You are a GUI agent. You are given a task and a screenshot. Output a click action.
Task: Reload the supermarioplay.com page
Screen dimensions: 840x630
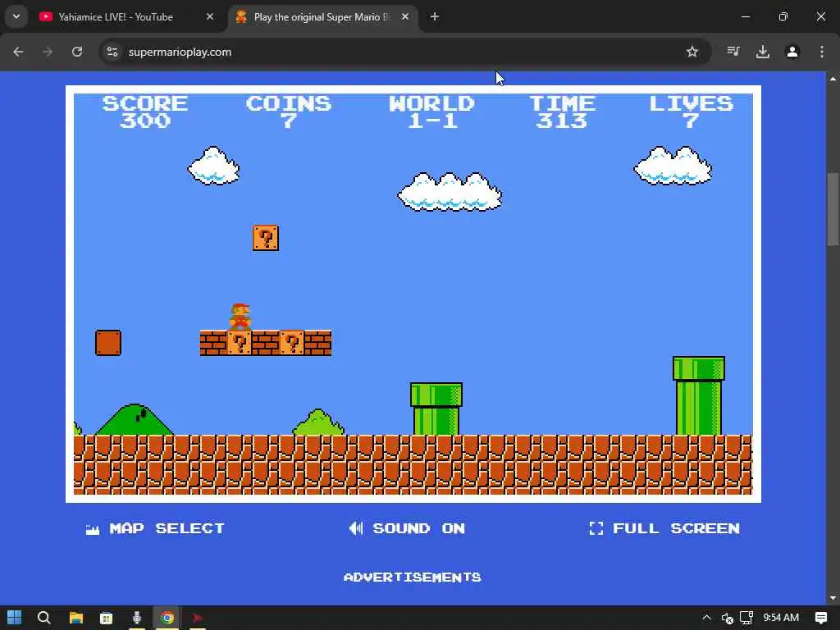point(77,52)
